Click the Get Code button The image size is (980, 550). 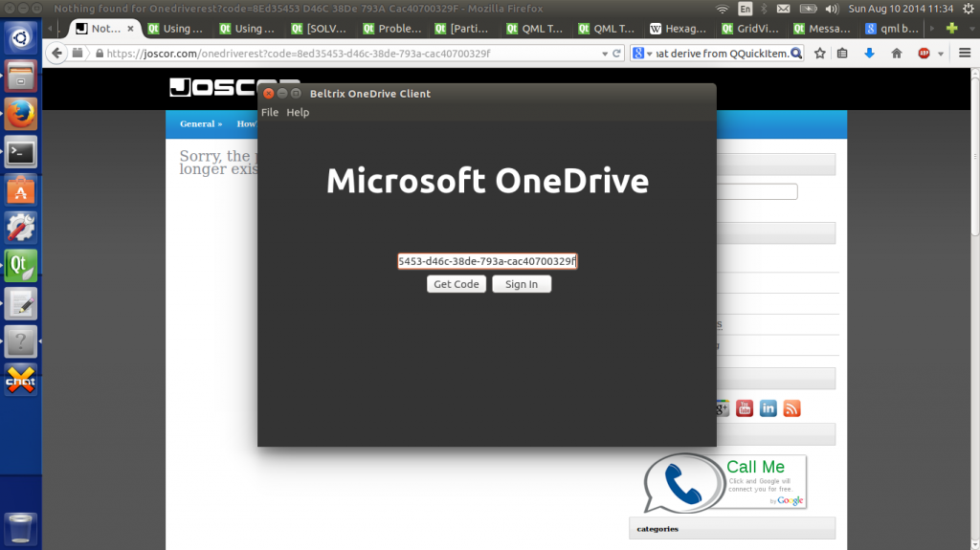(456, 284)
